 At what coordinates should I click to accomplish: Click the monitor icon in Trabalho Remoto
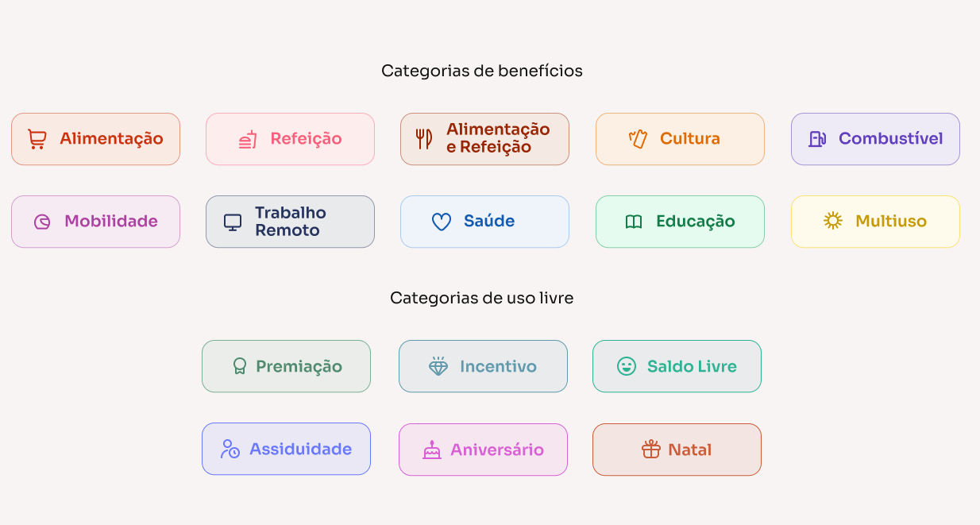coord(233,222)
